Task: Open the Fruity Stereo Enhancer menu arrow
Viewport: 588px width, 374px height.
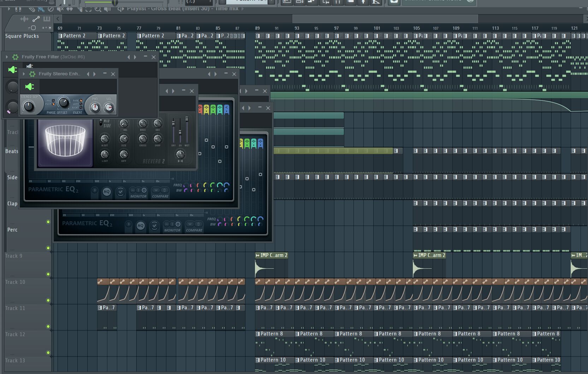Action: coord(24,74)
